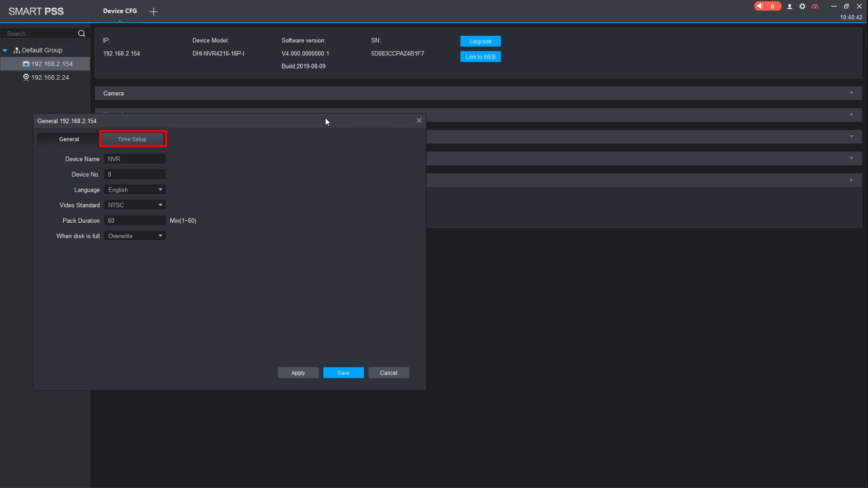The image size is (868, 488).
Task: Click the alarm speaker notification icon
Action: [760, 6]
